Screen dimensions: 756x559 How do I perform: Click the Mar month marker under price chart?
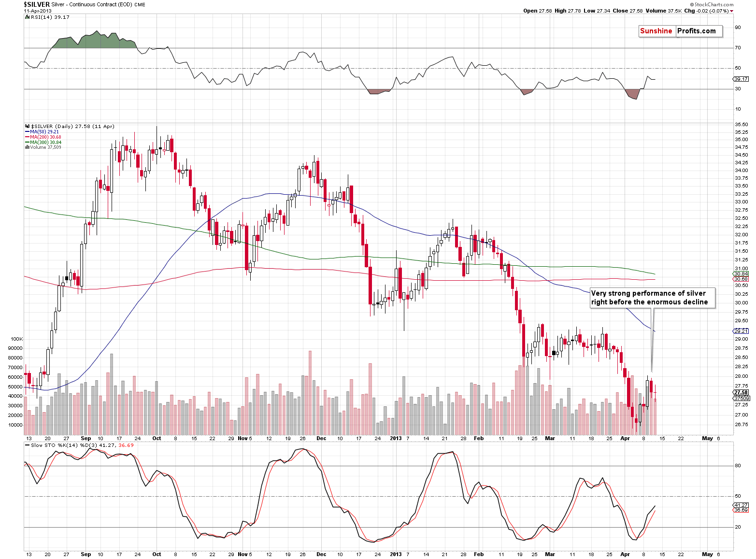550,439
